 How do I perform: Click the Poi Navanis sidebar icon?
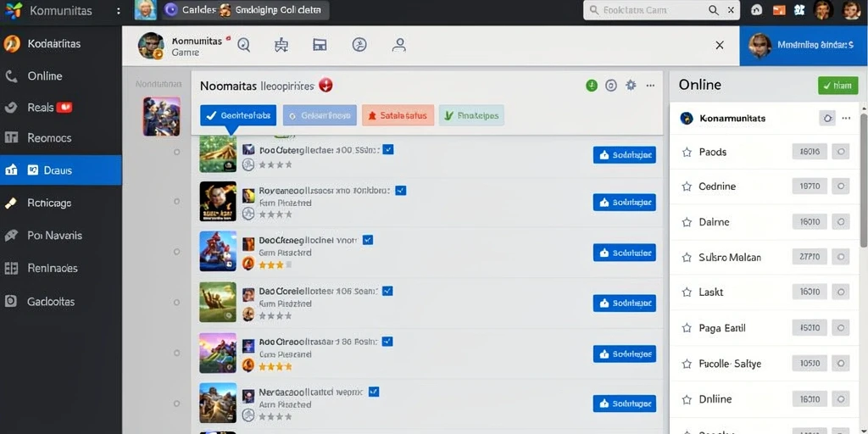pos(11,236)
